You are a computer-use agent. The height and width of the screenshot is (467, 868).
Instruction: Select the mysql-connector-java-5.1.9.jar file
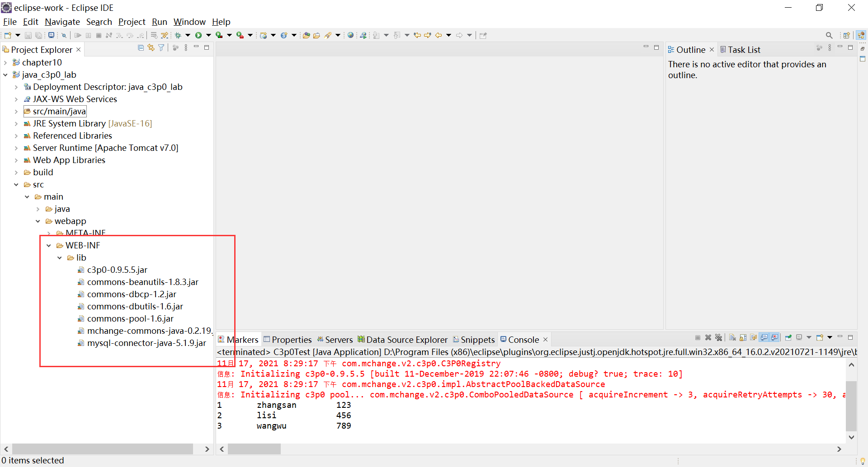(146, 343)
